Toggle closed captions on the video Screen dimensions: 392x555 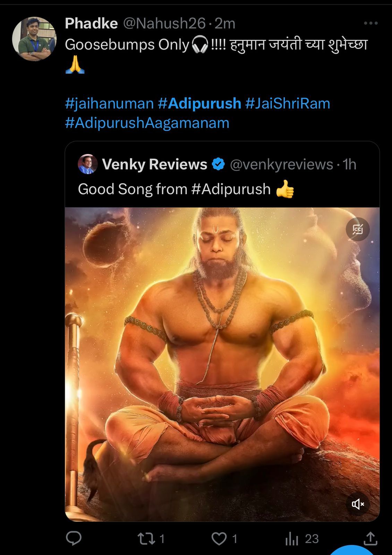point(358,229)
